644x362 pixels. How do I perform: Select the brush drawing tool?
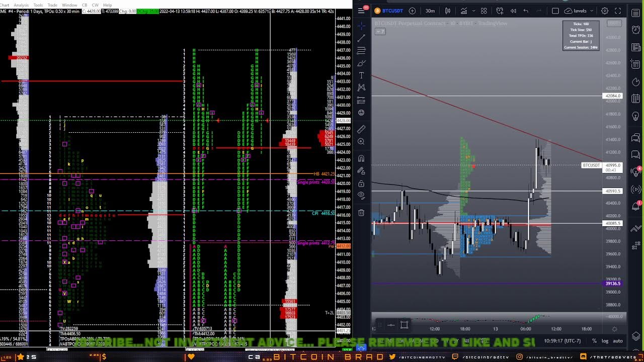pos(361,63)
